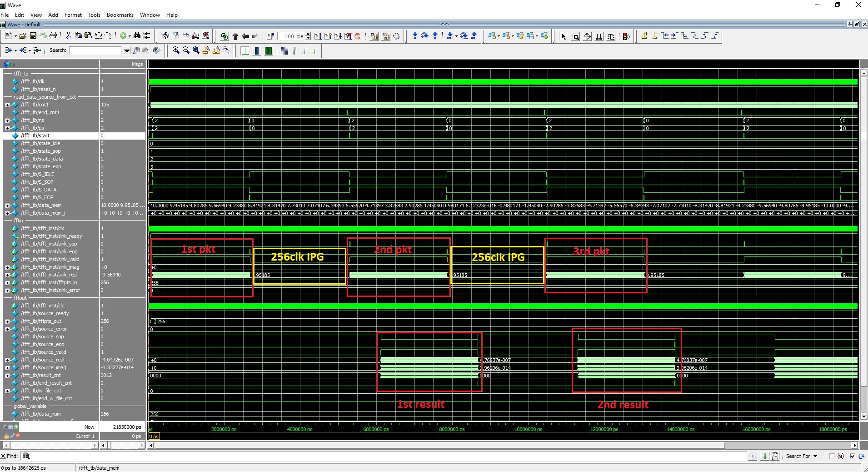This screenshot has width=868, height=472.
Task: Click the Print icon in the toolbar
Action: click(53, 36)
